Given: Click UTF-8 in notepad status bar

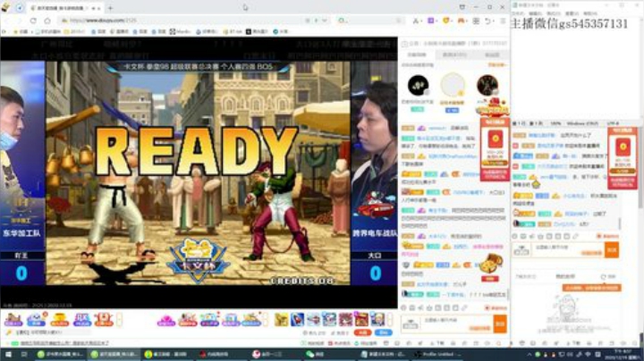Looking at the screenshot, I should pos(614,123).
